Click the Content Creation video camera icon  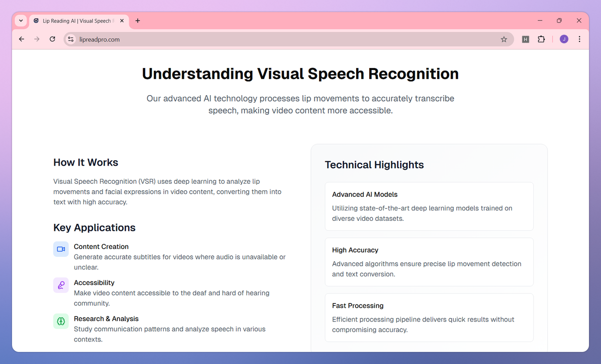(x=61, y=249)
